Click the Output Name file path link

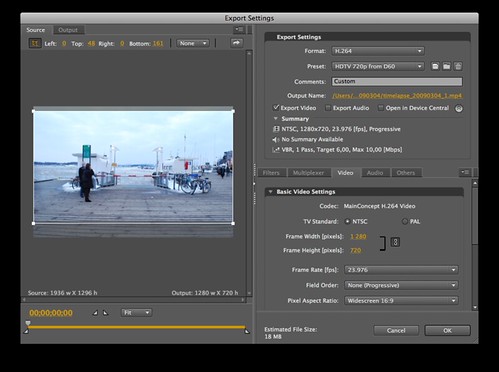(x=397, y=96)
